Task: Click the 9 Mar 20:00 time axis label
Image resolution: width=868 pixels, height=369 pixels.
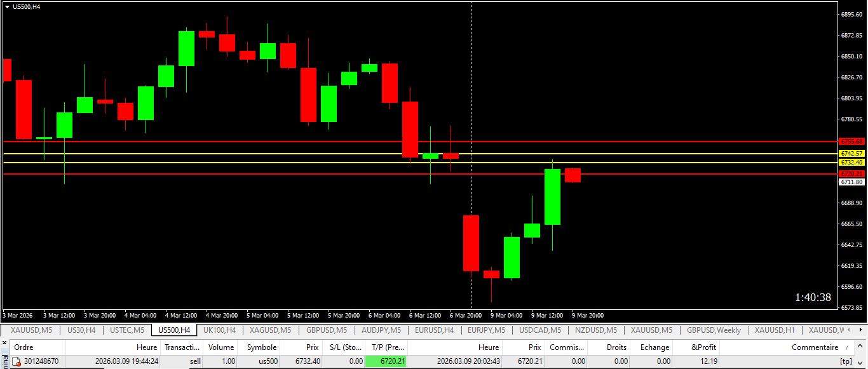Action: tap(588, 315)
